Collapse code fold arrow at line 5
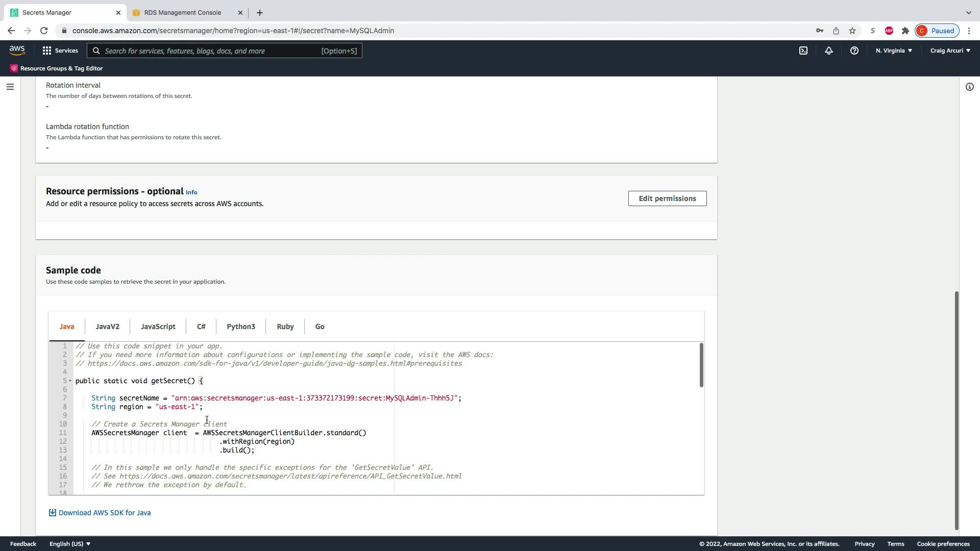This screenshot has height=551, width=980. pyautogui.click(x=70, y=381)
